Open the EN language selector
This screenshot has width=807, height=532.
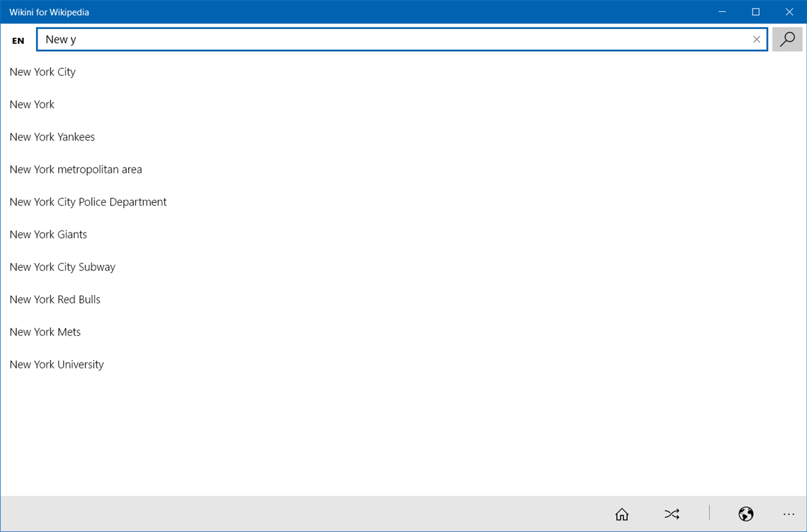pyautogui.click(x=18, y=40)
